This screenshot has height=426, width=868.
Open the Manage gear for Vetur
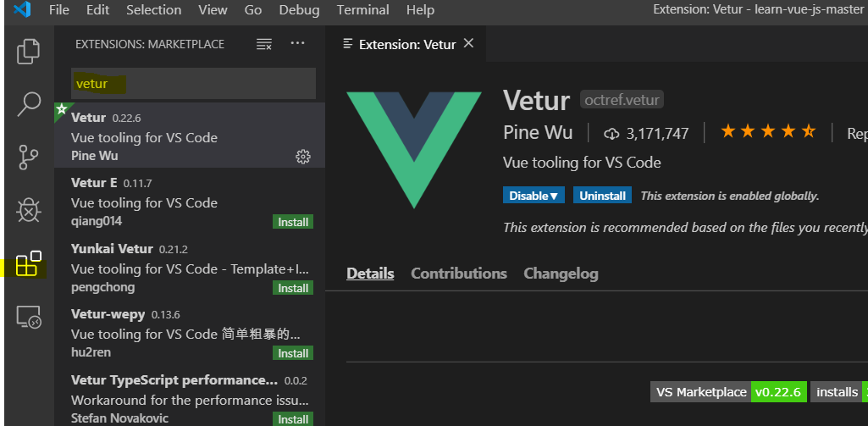point(303,157)
